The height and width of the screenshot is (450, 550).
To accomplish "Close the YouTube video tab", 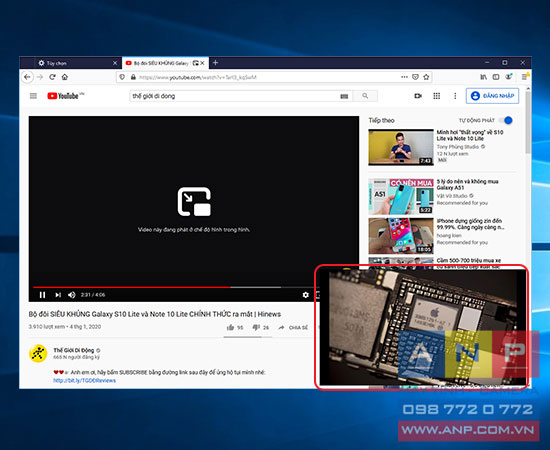I will (202, 63).
